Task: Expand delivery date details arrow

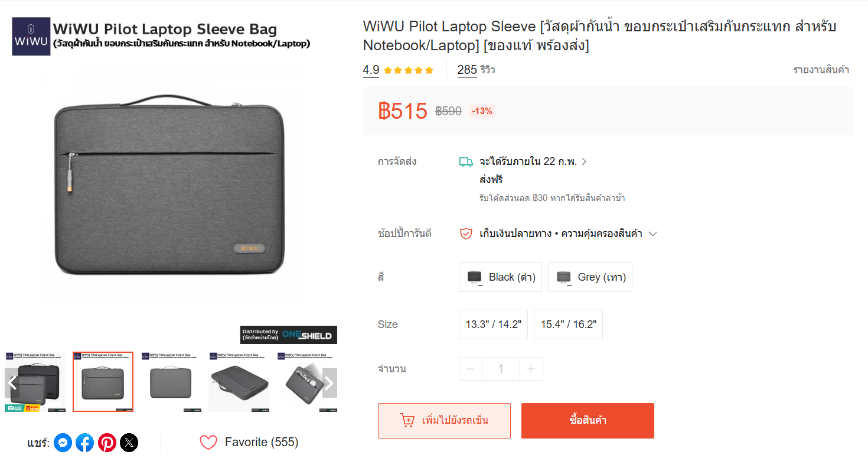Action: pyautogui.click(x=584, y=162)
